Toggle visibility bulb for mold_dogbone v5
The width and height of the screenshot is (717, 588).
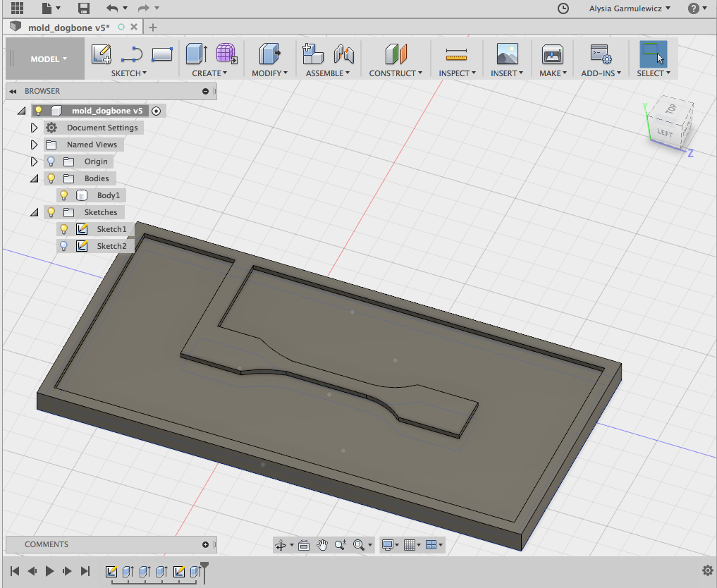click(x=39, y=111)
